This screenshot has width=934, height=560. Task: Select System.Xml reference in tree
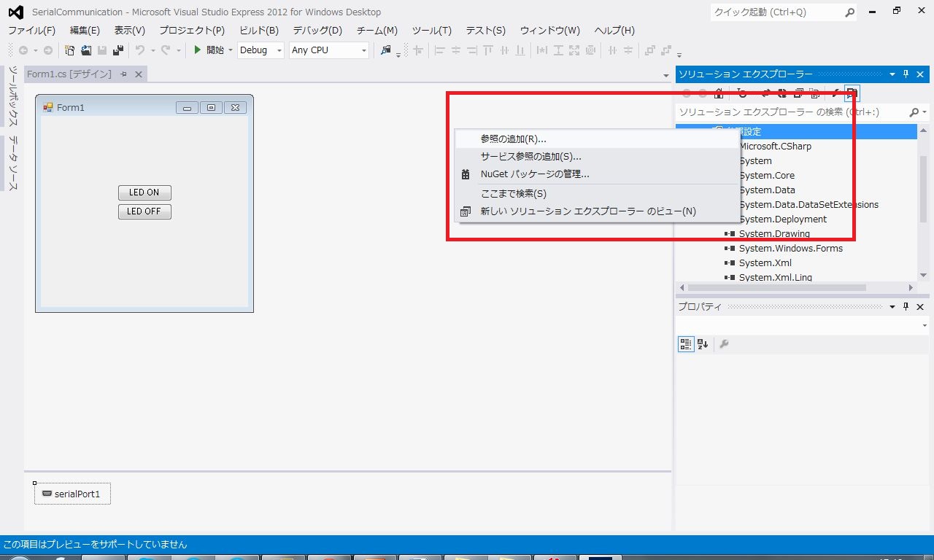(765, 263)
